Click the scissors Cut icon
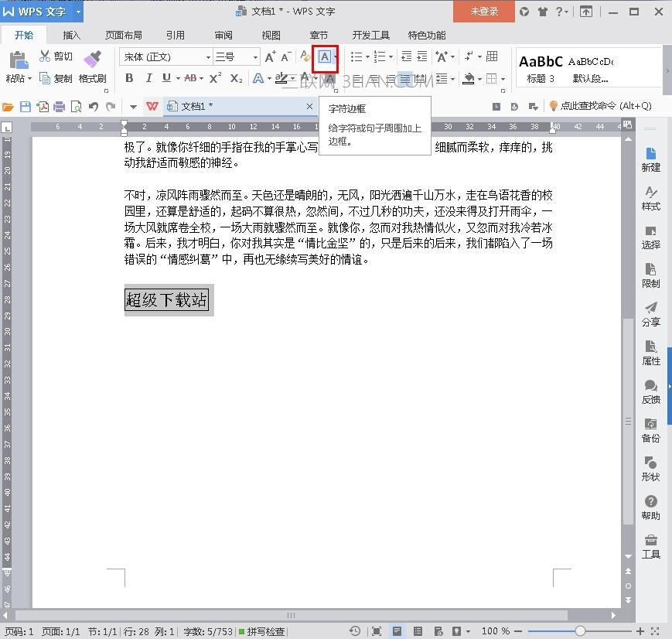The image size is (672, 639). 45,56
